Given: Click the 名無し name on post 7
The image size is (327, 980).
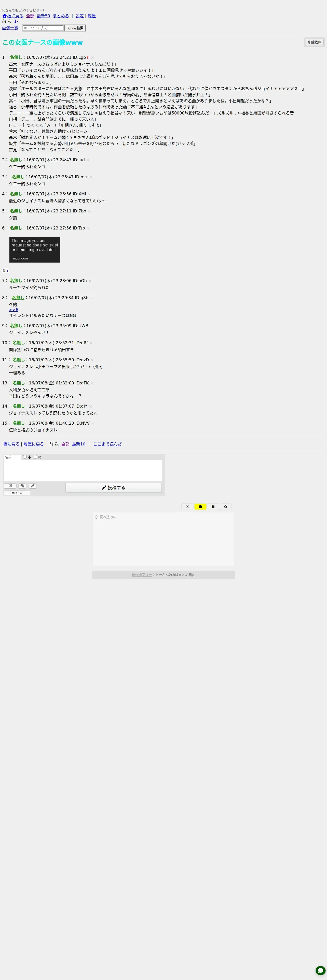Looking at the screenshot, I should 16,281.
